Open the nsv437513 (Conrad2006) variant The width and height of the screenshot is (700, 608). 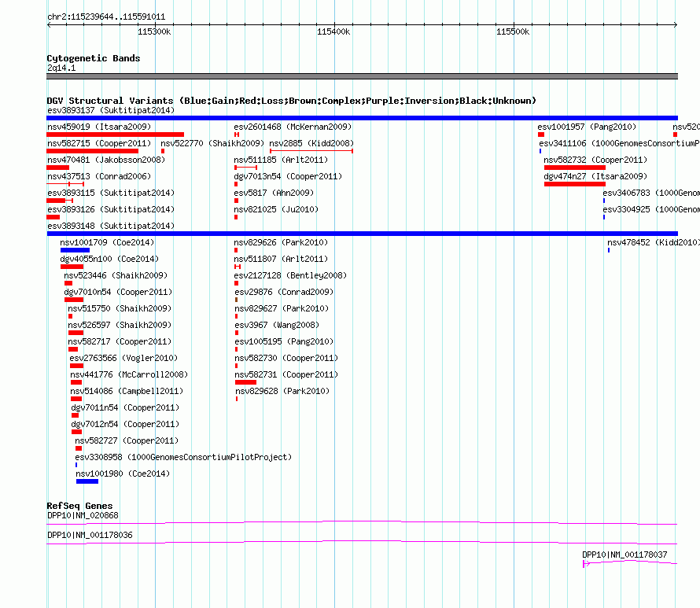(x=99, y=176)
